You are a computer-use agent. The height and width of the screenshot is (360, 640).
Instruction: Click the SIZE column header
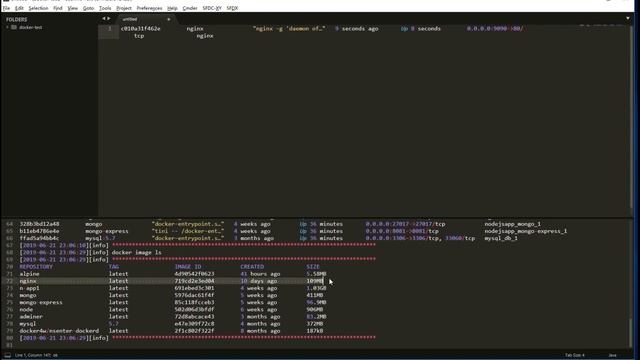(x=313, y=267)
